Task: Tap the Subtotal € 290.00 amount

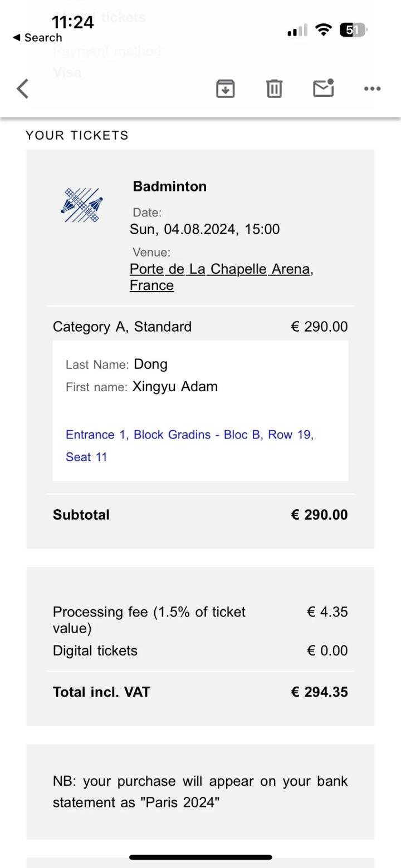Action: click(x=319, y=515)
